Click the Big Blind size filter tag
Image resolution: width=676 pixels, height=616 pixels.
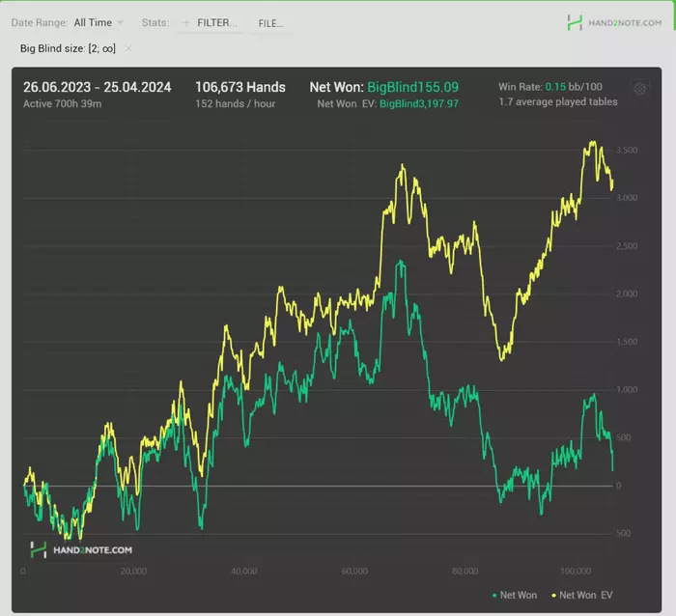point(68,48)
